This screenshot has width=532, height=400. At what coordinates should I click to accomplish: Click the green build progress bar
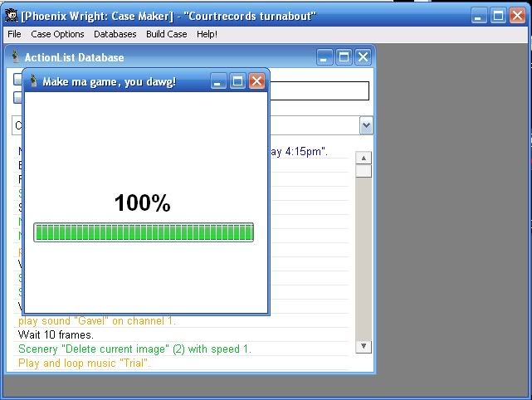pos(144,232)
